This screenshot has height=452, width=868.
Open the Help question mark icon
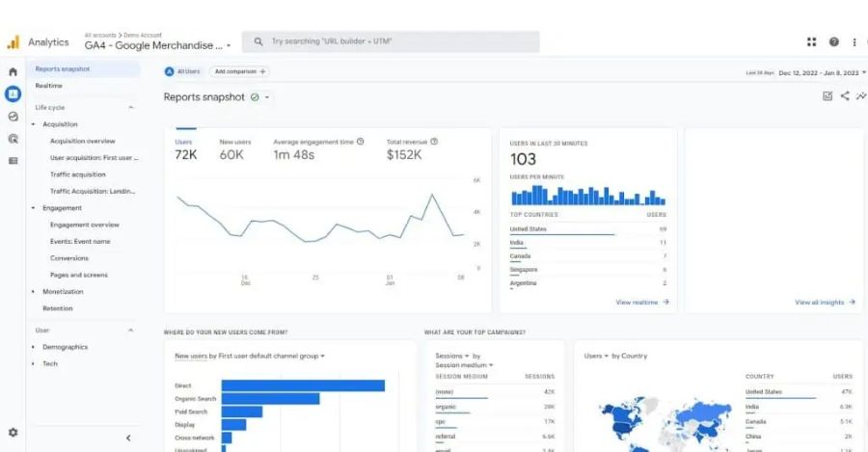(833, 42)
